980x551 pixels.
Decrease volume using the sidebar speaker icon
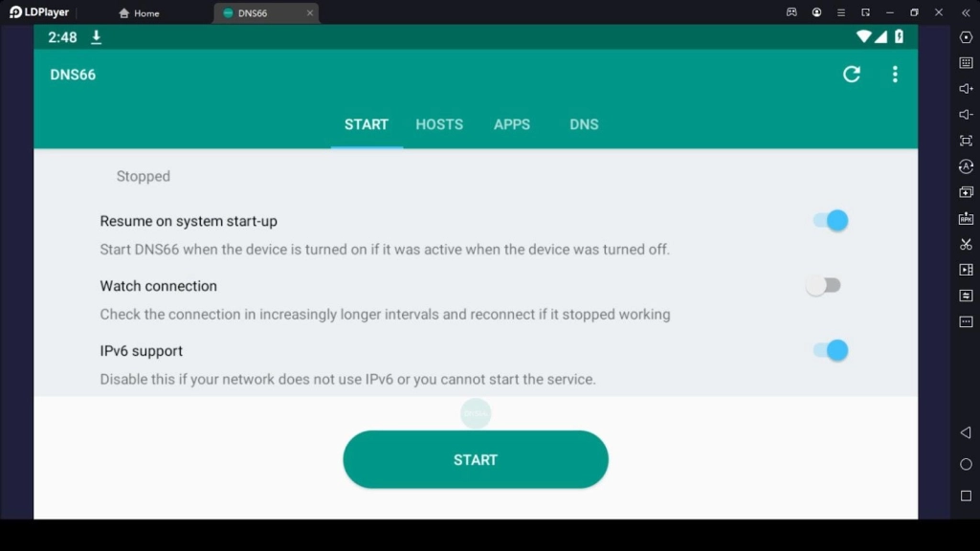click(x=966, y=115)
